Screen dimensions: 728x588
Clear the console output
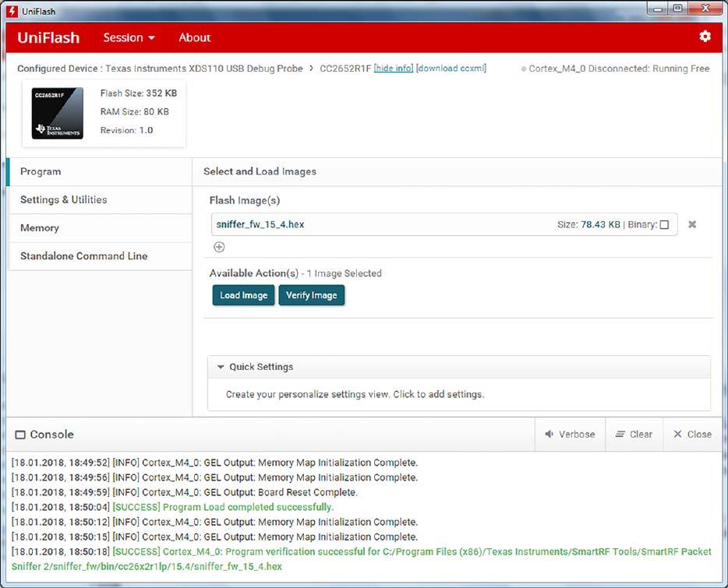click(634, 435)
